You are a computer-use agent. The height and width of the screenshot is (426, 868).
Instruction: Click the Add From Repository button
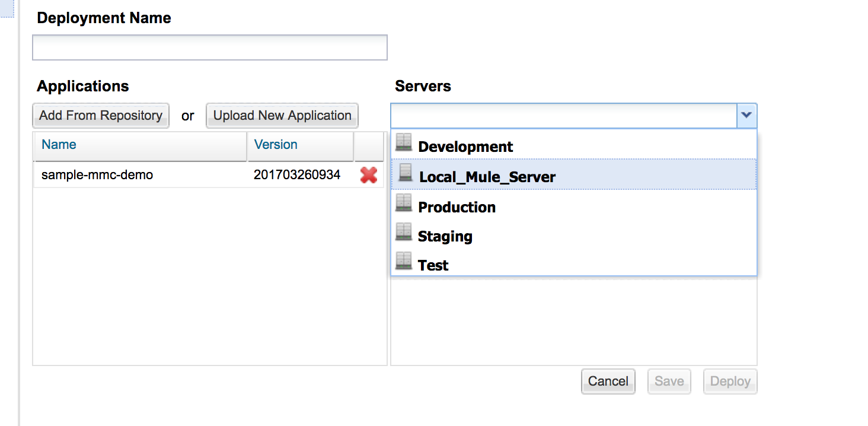[101, 116]
